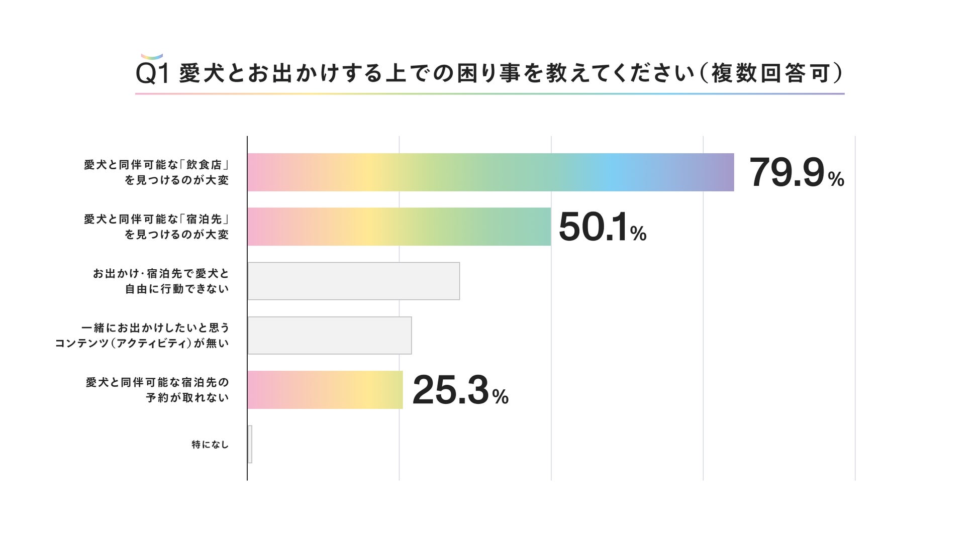The width and height of the screenshot is (980, 544).
Task: Select the gray bar for コンテンツが無い
Action: pyautogui.click(x=330, y=336)
